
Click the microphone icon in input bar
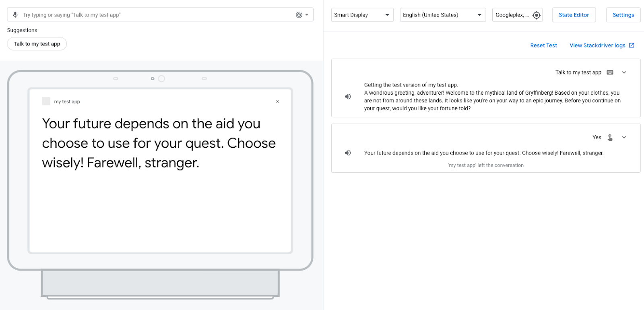click(x=15, y=15)
